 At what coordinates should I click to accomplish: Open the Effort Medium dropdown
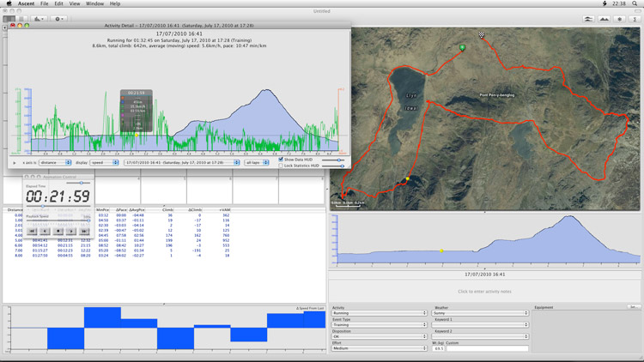coord(380,348)
